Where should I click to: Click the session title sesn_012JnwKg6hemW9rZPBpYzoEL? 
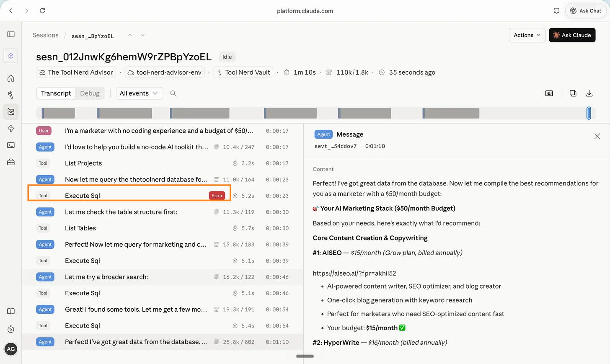tap(124, 57)
